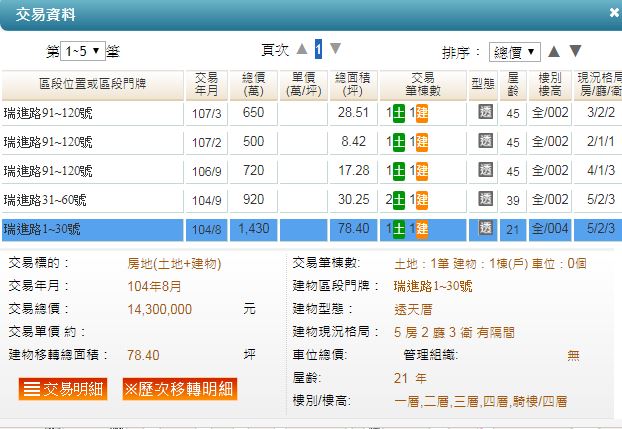
Task: Click 交易筆棟數 column header
Action: pyautogui.click(x=423, y=85)
